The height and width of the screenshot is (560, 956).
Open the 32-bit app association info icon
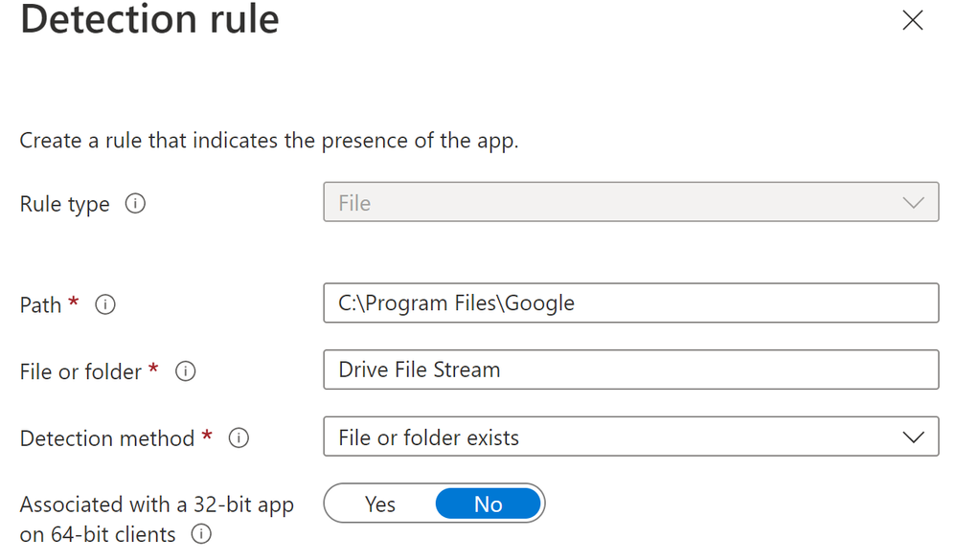point(201,535)
